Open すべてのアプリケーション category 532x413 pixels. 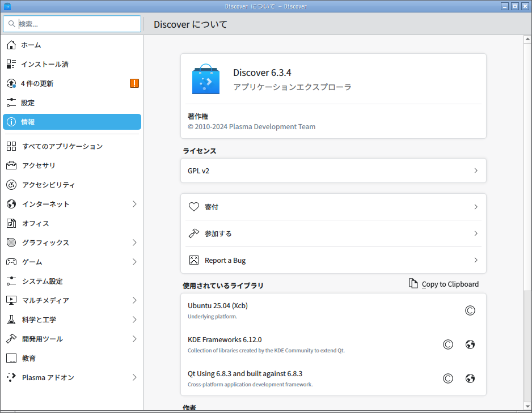point(72,146)
